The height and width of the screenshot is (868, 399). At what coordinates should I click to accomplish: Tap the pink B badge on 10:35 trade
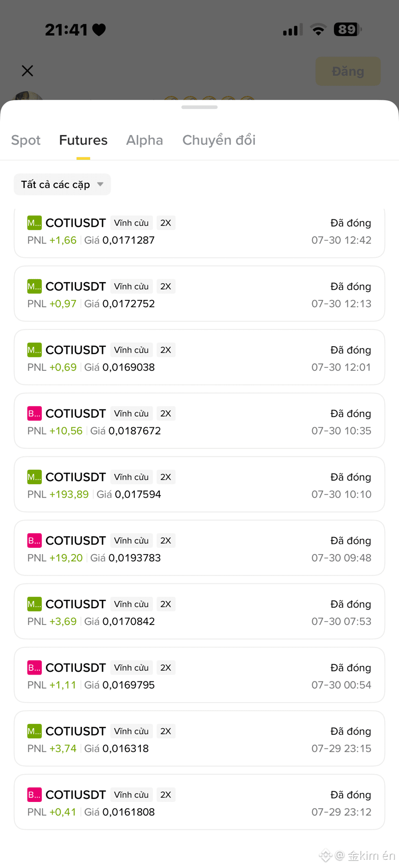[x=34, y=413]
